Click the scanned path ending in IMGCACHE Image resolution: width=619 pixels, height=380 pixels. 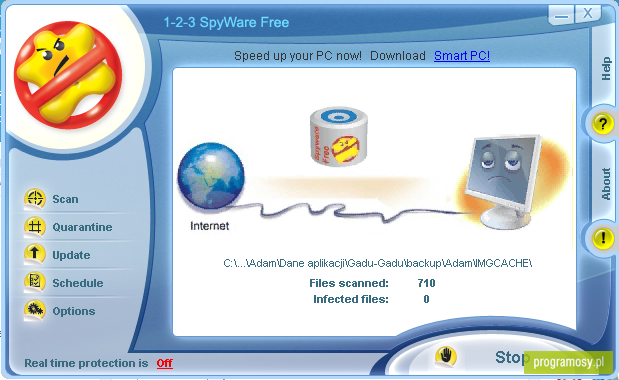coord(378,263)
